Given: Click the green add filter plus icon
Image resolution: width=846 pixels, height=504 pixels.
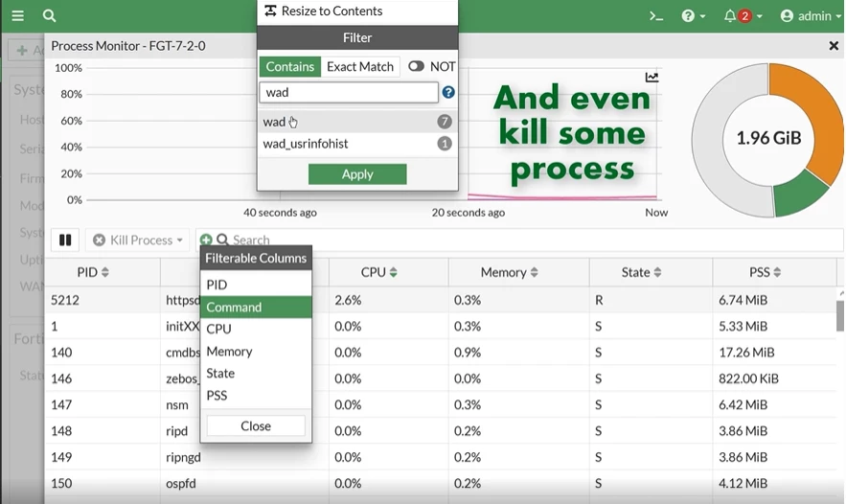Looking at the screenshot, I should click(x=206, y=240).
